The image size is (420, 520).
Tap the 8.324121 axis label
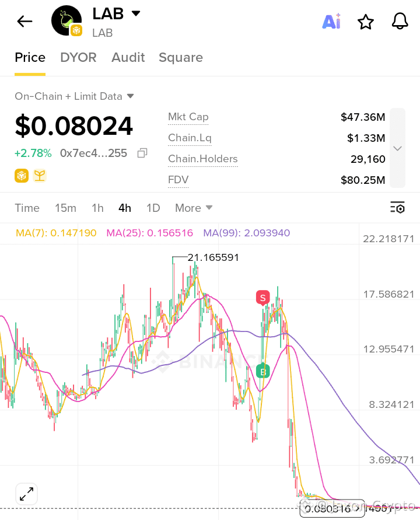pyautogui.click(x=391, y=404)
